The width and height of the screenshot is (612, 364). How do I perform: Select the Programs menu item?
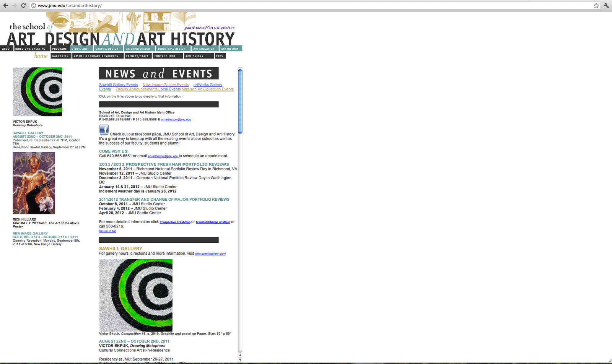coord(59,49)
